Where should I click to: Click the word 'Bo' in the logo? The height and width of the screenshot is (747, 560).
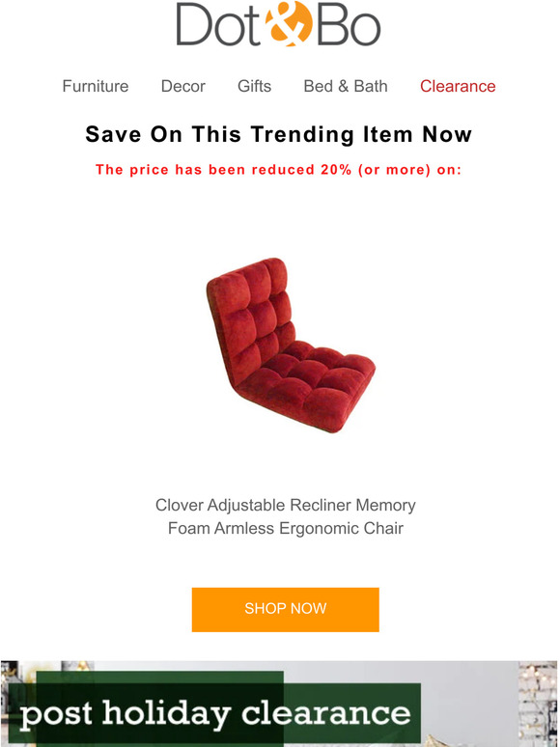pyautogui.click(x=349, y=25)
